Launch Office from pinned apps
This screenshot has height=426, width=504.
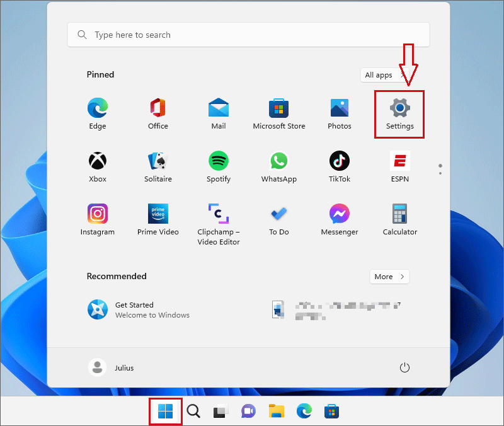(x=158, y=114)
